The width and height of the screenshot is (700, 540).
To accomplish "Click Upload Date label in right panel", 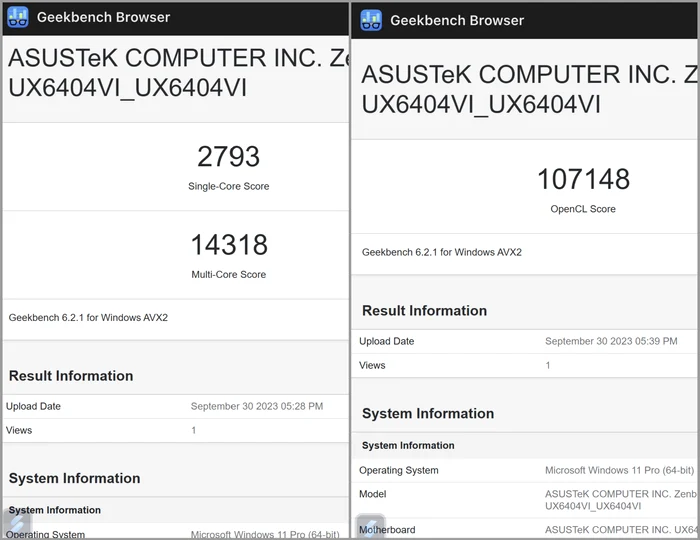I will tap(387, 341).
